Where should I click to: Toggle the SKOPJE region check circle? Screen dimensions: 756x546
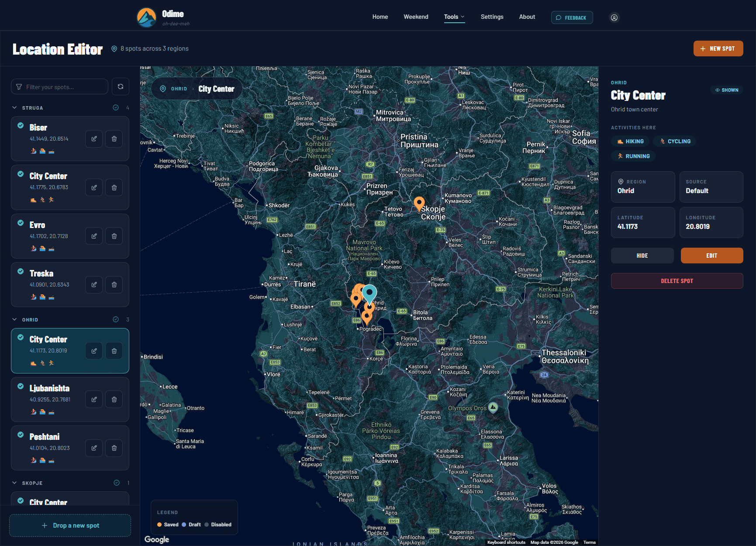[x=117, y=483]
